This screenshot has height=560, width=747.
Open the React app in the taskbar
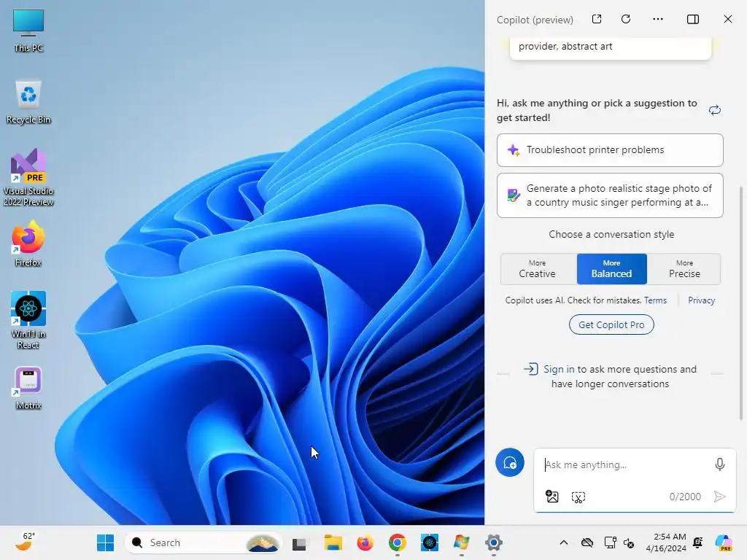429,542
